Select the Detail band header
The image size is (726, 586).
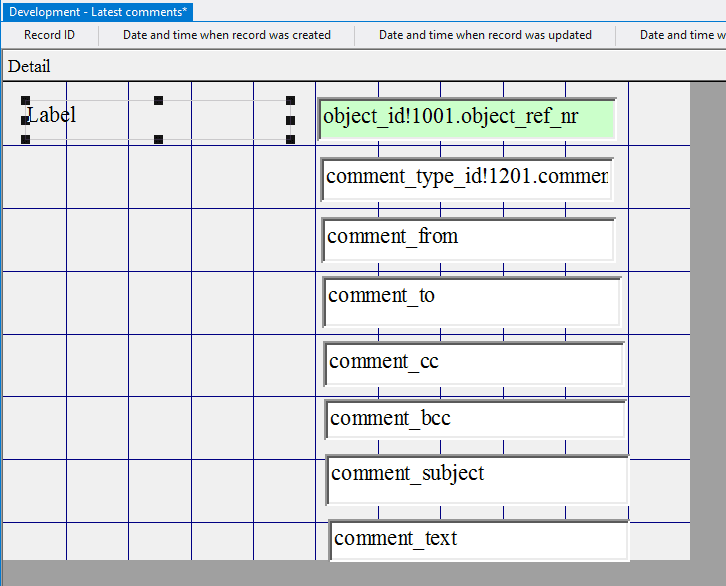(30, 66)
